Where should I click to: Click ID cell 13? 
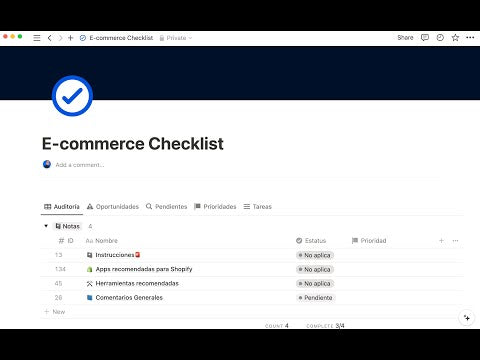tap(58, 255)
